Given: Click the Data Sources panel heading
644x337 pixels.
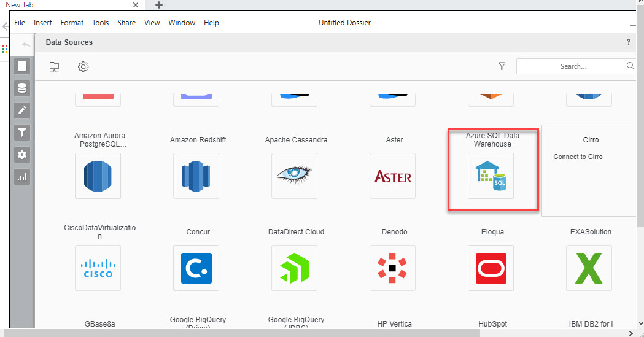Looking at the screenshot, I should pos(69,42).
